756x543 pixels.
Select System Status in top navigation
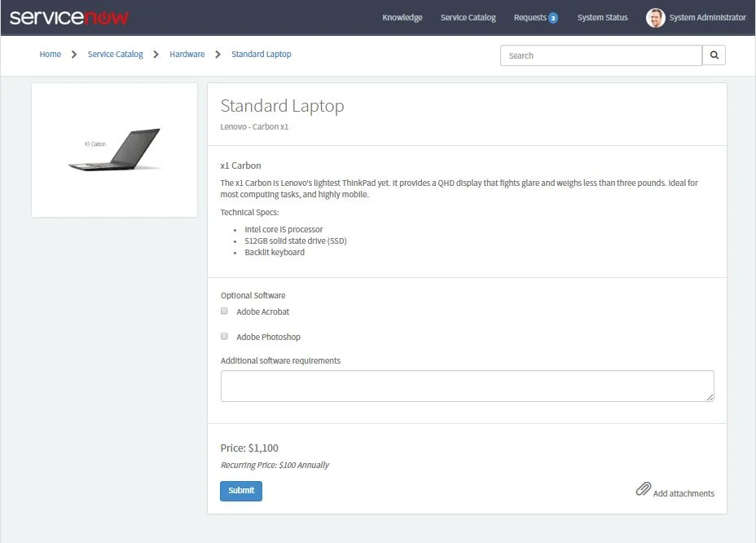point(602,17)
